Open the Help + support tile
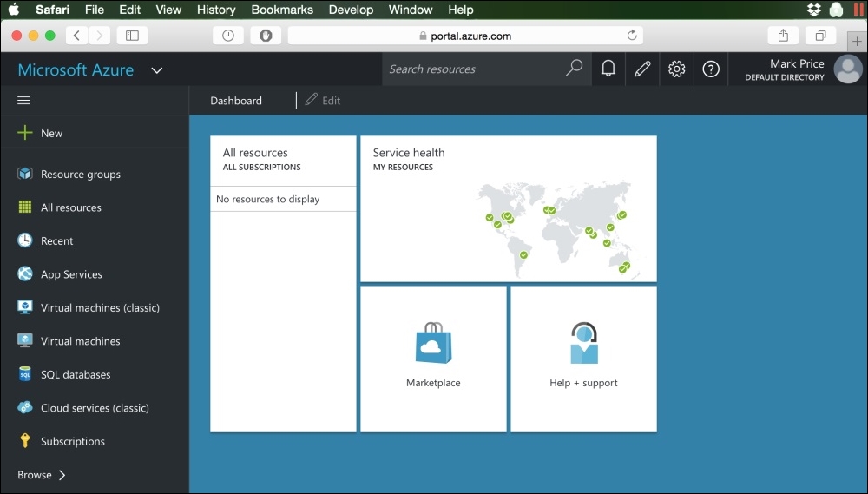Image resolution: width=868 pixels, height=494 pixels. pyautogui.click(x=583, y=359)
